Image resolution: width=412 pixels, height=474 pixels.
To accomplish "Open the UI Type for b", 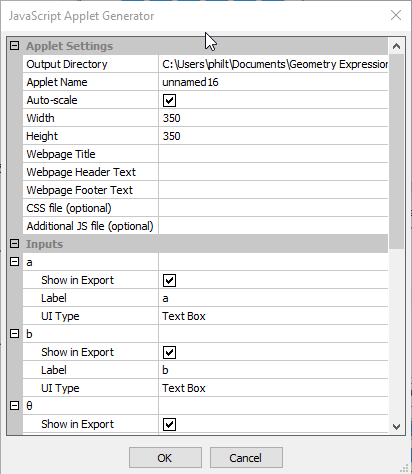I will coord(273,388).
